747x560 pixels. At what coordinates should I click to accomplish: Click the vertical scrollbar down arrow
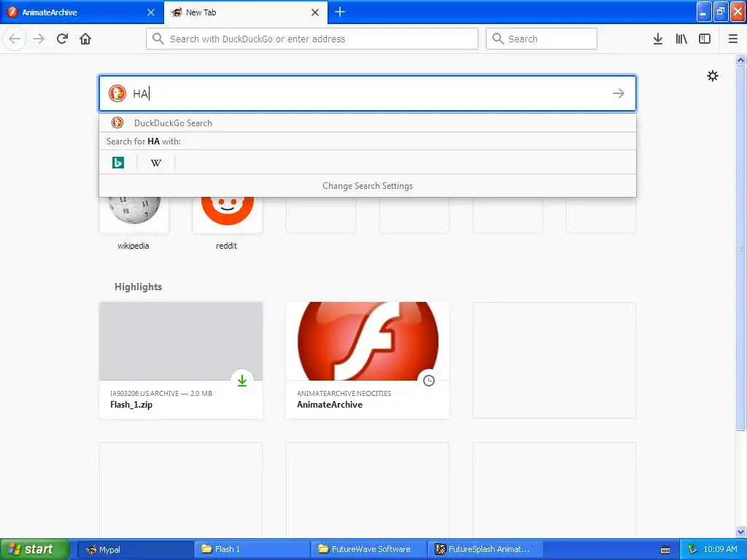pos(740,532)
